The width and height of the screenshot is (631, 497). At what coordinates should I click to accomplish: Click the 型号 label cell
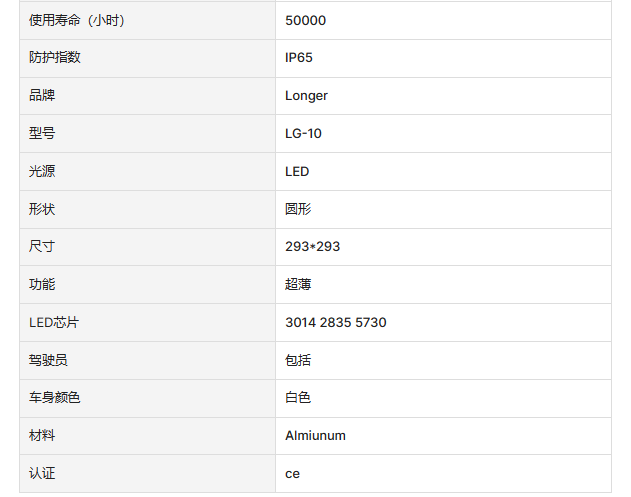pyautogui.click(x=42, y=133)
